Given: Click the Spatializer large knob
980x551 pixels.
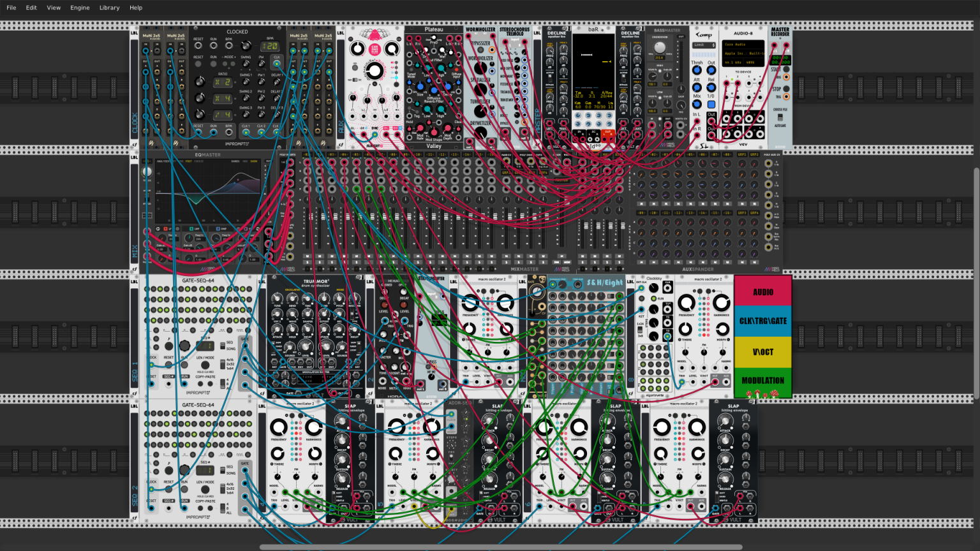Looking at the screenshot, I should pos(480,89).
